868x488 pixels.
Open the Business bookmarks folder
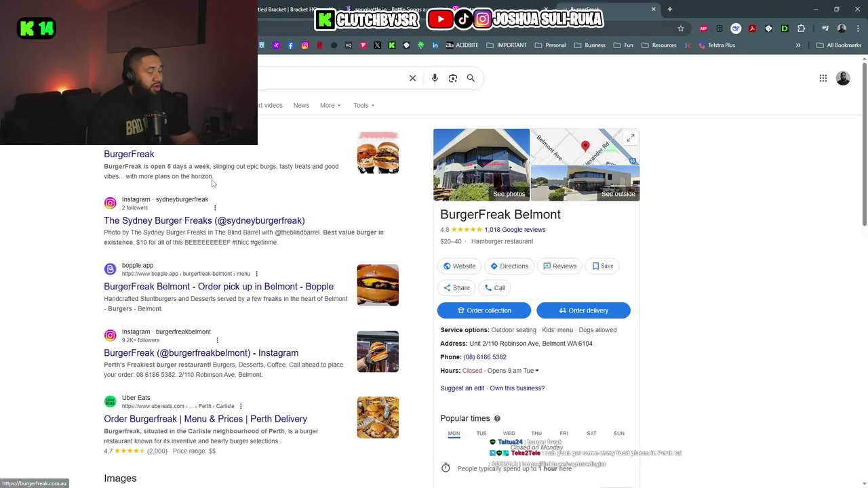pos(590,45)
